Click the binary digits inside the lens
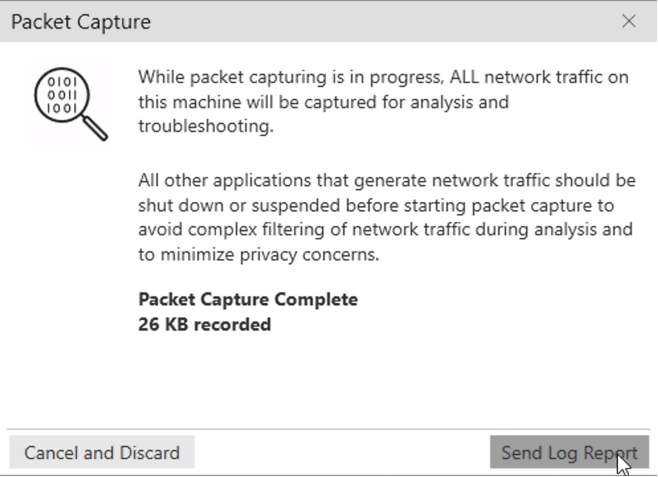The height and width of the screenshot is (477, 658). (62, 95)
